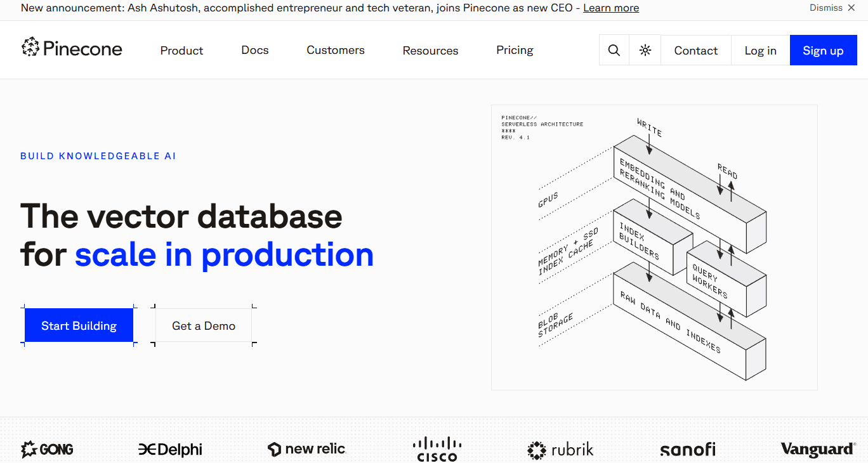Viewport: 868px width, 463px height.
Task: Click the Delphi customer logo
Action: point(170,450)
